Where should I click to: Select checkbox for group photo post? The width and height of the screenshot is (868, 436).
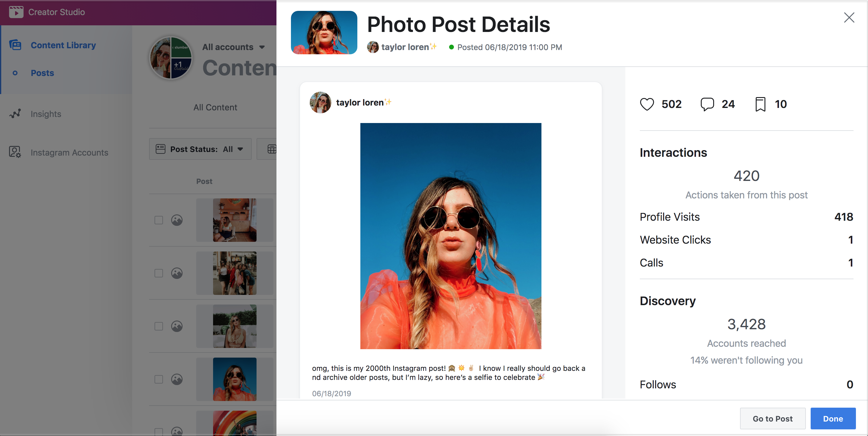point(159,273)
